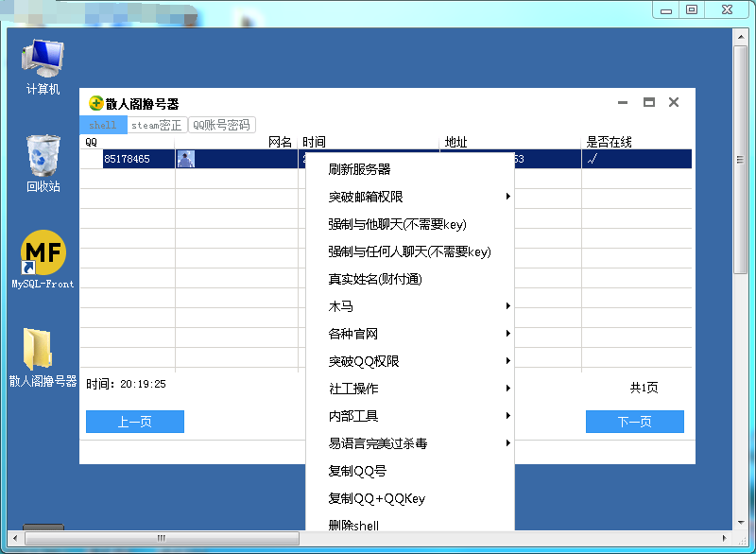Click the green app icon in title bar
The image size is (756, 554).
click(x=96, y=103)
